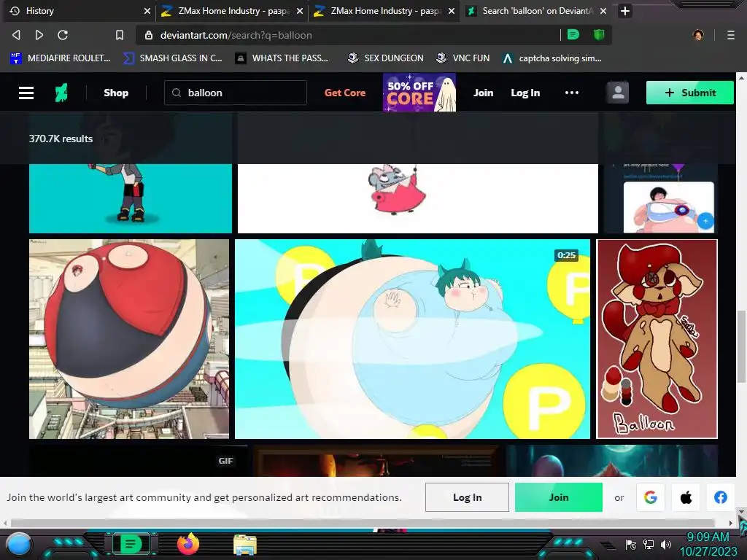Click the vertical scrollbar thumb
The height and width of the screenshot is (560, 747).
coord(741,346)
